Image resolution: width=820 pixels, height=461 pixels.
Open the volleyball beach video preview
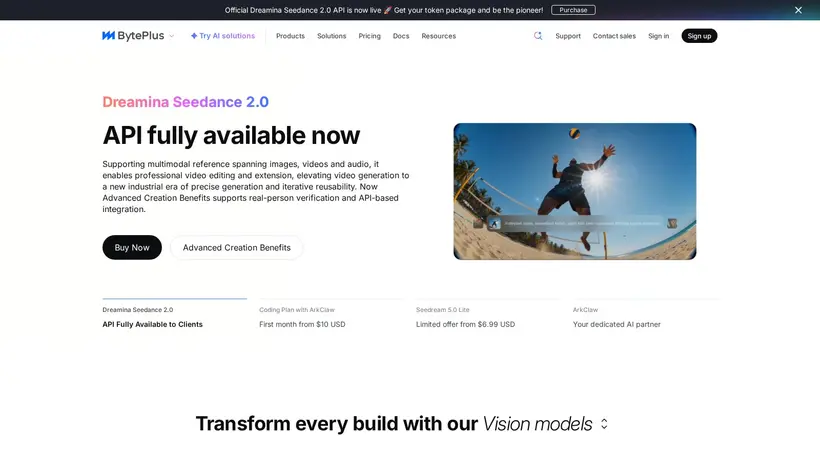click(x=575, y=191)
